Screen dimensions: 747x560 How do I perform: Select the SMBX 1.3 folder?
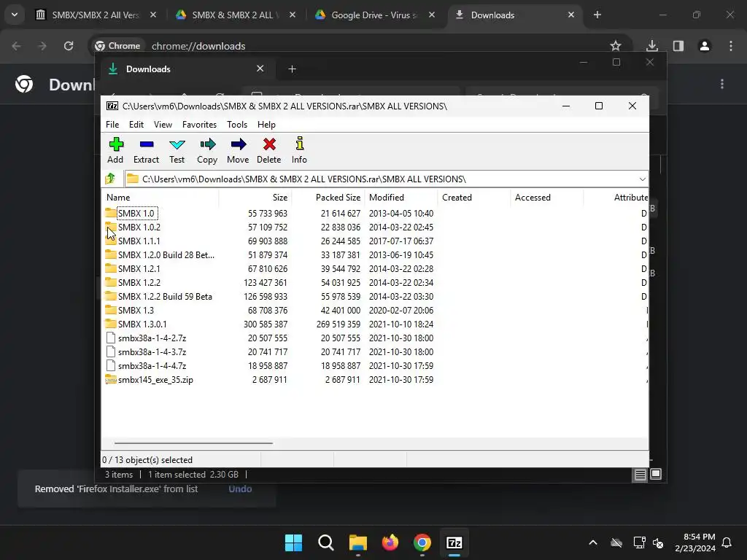136,310
